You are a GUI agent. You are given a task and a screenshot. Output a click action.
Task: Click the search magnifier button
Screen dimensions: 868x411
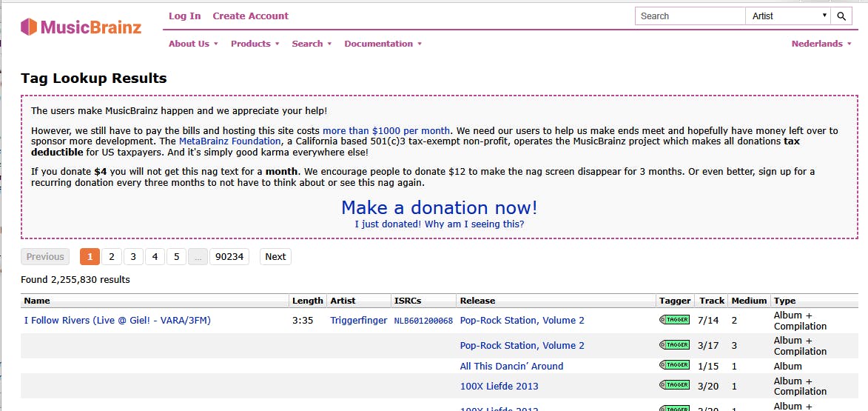click(x=841, y=16)
